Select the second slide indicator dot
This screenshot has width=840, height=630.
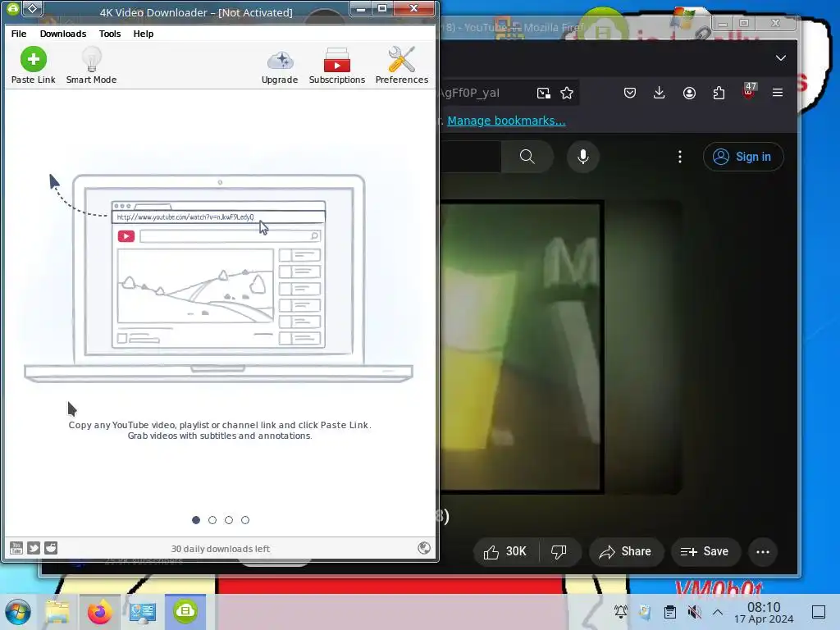tap(212, 519)
